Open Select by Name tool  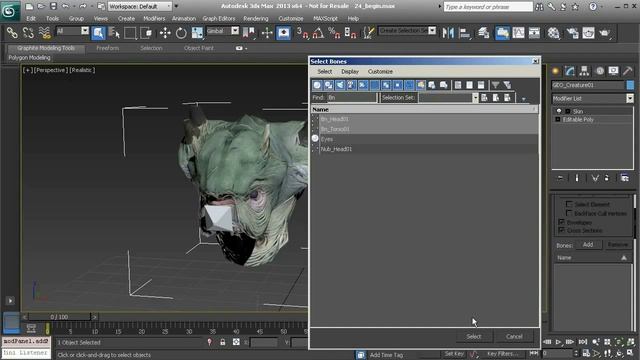pyautogui.click(x=114, y=33)
